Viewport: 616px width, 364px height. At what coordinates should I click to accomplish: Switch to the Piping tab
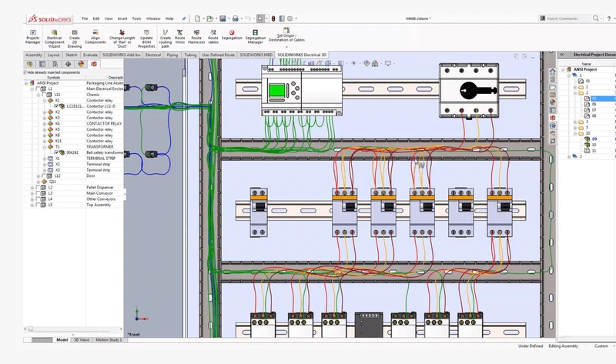coord(172,55)
